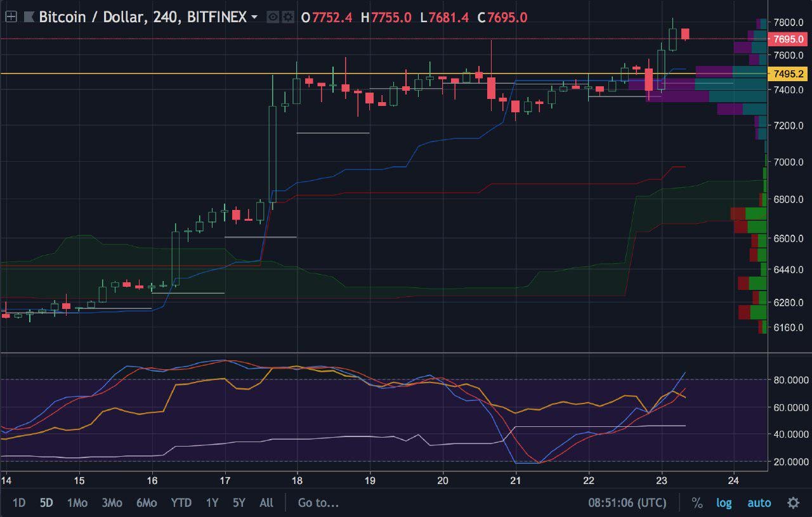
Task: Click the Bitcoin / Dollar, 240, BITFINEX title
Action: pyautogui.click(x=143, y=17)
